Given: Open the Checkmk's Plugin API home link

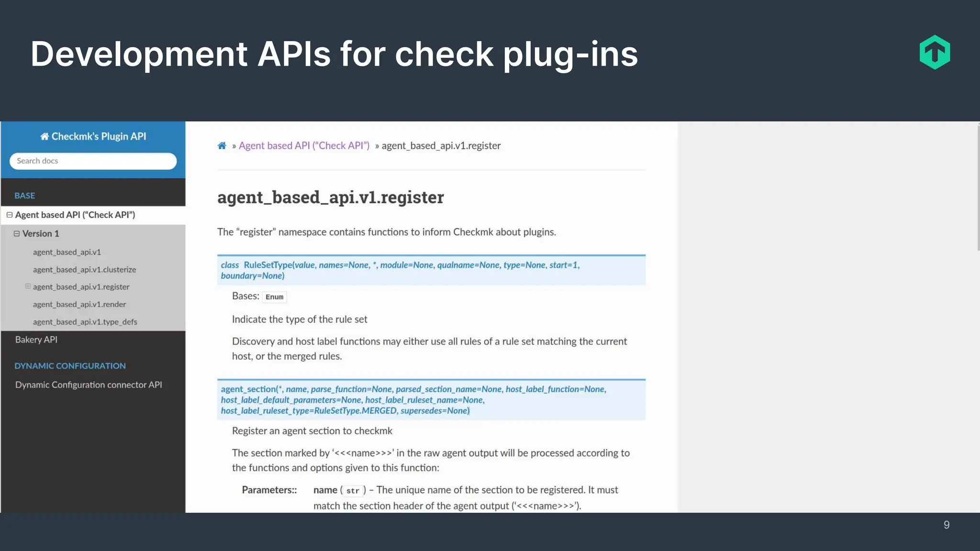Looking at the screenshot, I should point(93,136).
